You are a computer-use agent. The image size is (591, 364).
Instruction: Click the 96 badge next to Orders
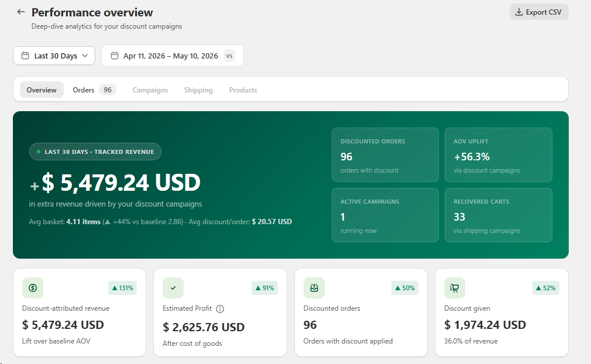(x=108, y=90)
